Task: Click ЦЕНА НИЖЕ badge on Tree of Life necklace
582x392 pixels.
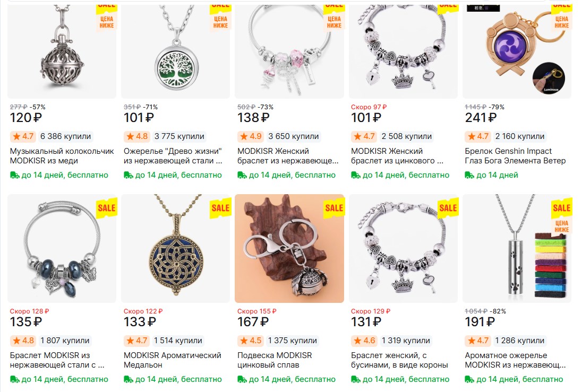Action: [220, 22]
